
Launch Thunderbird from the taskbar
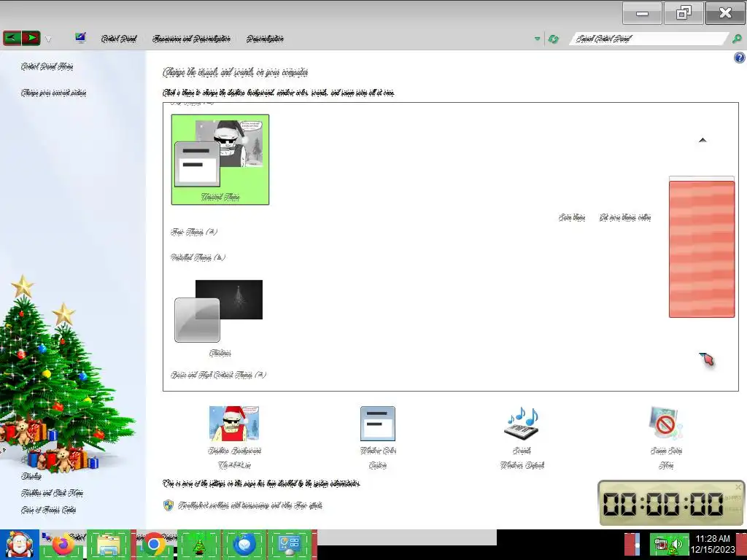coord(244,545)
